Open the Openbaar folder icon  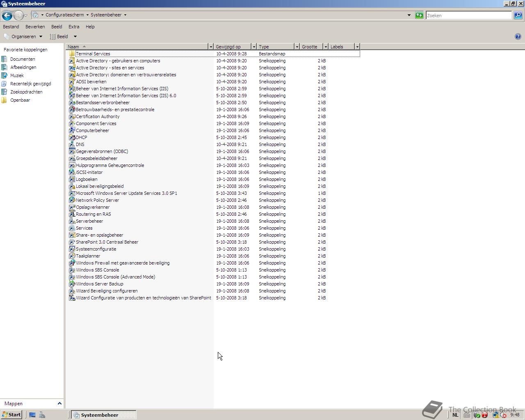4,100
